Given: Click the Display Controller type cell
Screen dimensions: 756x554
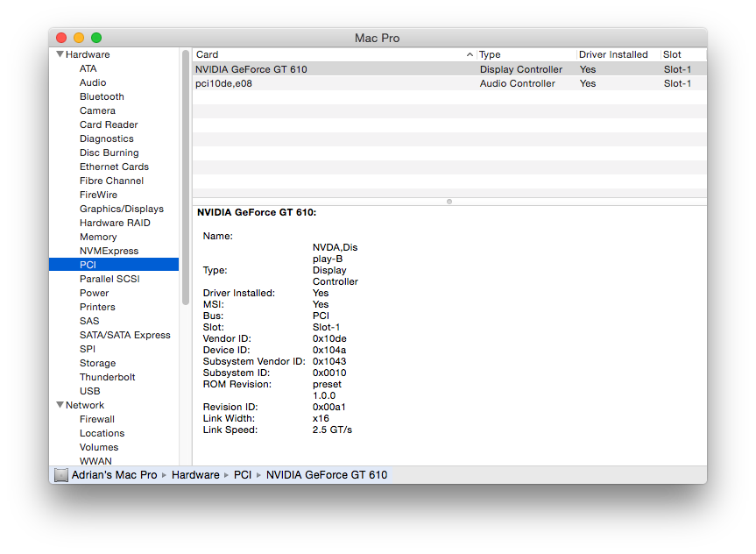Looking at the screenshot, I should pos(520,69).
